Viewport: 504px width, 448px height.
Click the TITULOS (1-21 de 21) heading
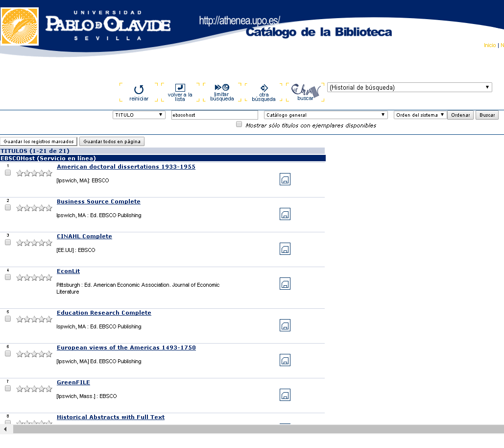tap(35, 151)
